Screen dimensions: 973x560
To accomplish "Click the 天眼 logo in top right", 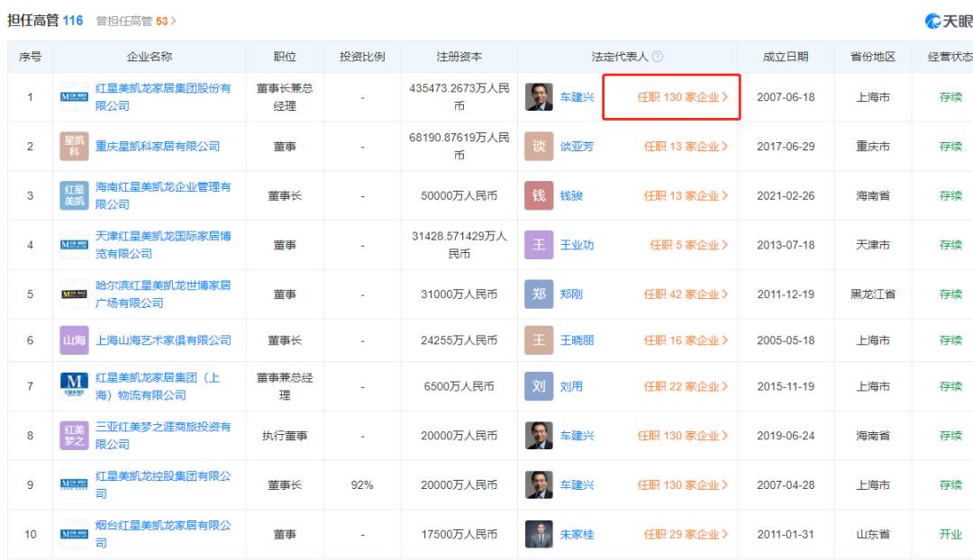I will click(949, 21).
